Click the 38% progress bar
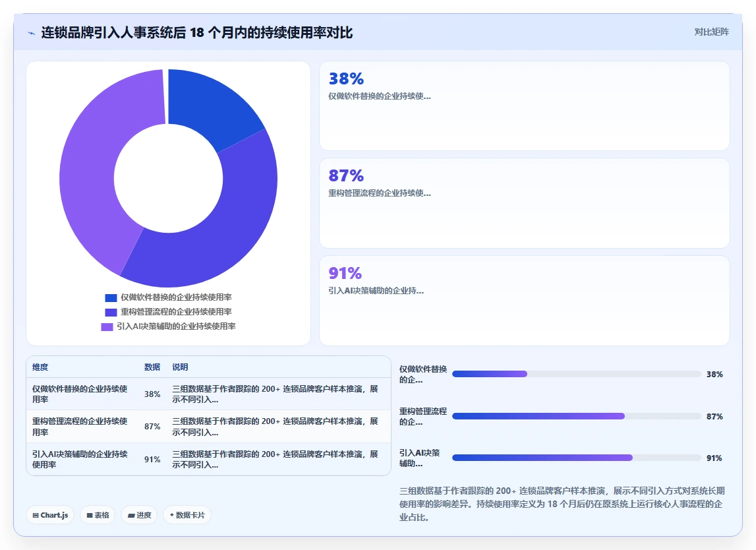Viewport: 756px width, 550px height. (x=577, y=374)
